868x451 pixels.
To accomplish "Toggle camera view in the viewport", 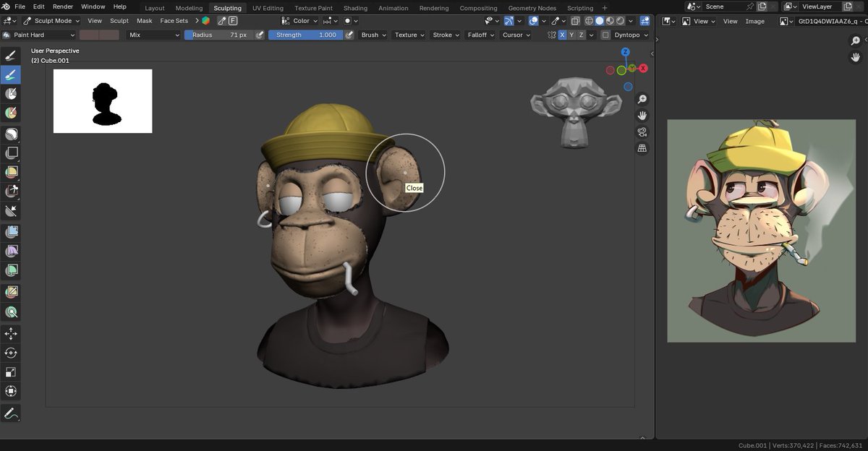I will point(642,132).
